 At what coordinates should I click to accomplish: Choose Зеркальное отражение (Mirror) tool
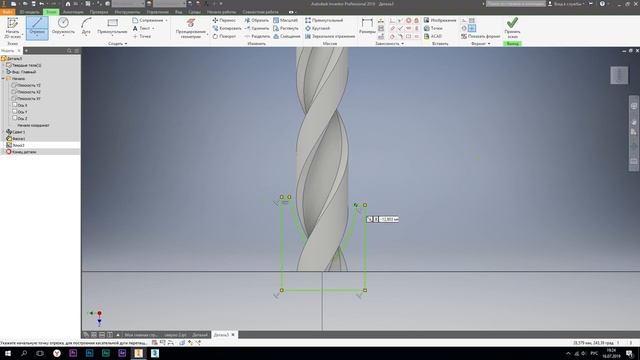coord(330,36)
